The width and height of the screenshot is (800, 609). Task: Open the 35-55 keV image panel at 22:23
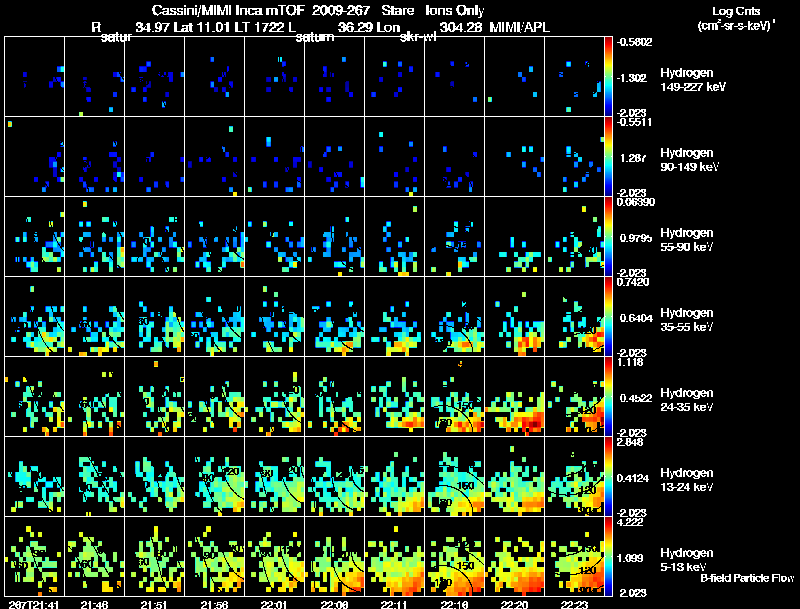574,316
